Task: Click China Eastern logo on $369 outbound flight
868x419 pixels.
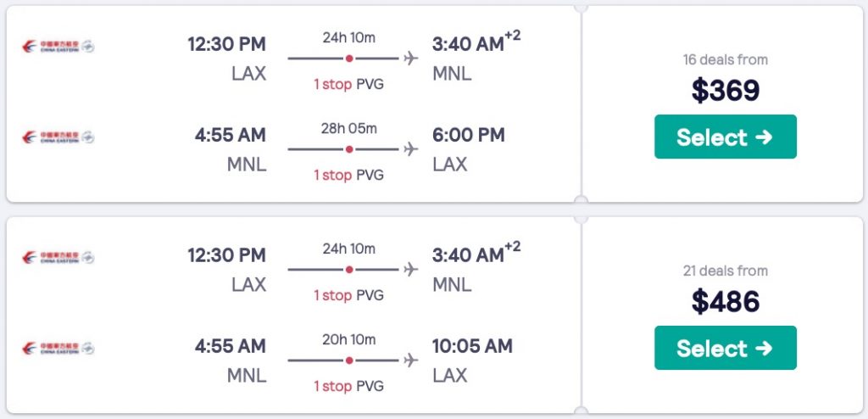Action: [58, 46]
